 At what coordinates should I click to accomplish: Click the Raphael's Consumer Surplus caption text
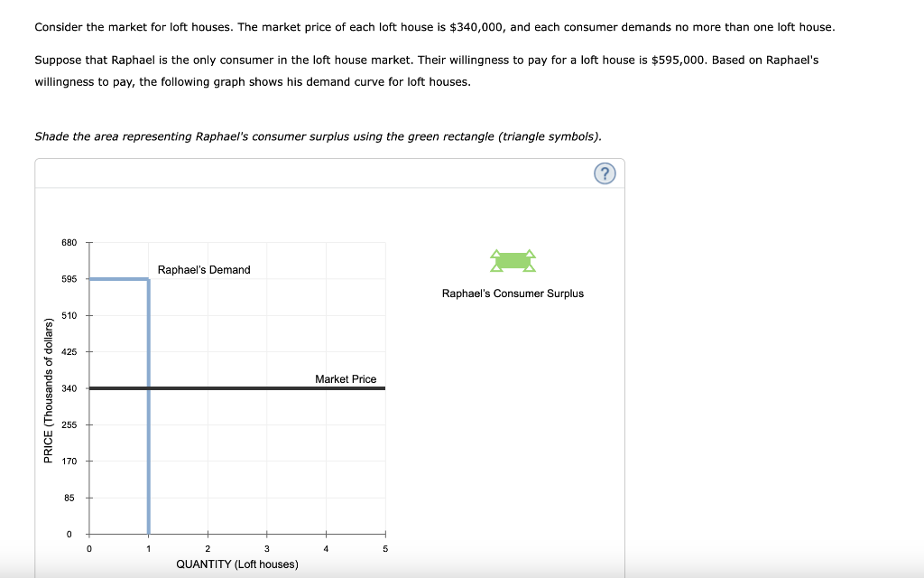click(x=513, y=293)
